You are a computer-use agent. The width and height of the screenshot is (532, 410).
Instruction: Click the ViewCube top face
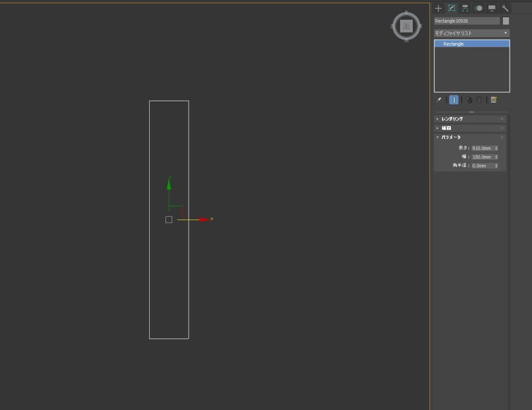[406, 25]
